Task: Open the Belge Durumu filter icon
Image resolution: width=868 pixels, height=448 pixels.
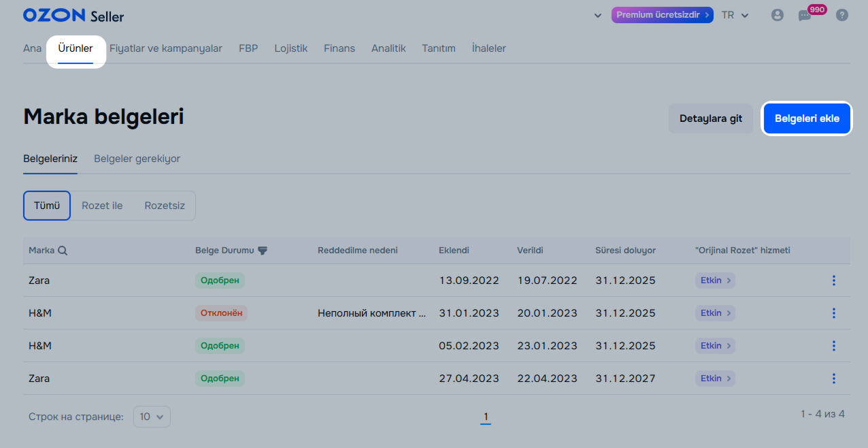Action: 263,251
